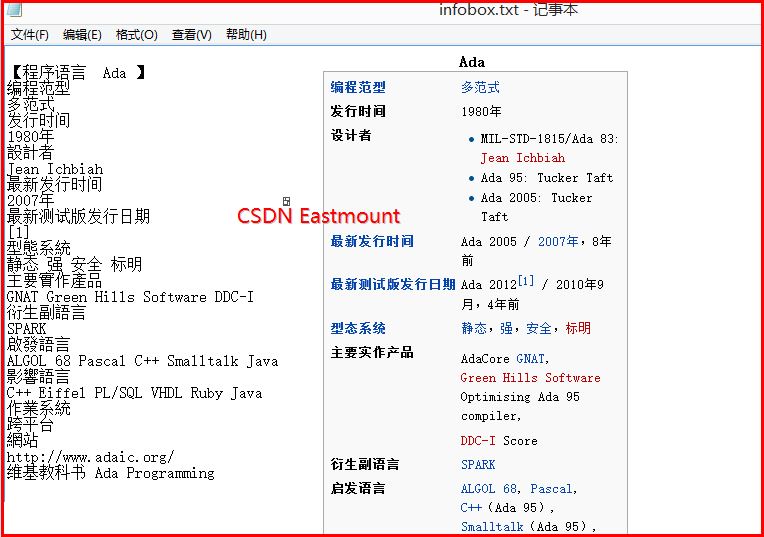
Task: Follow the 型态系统 infobox link
Action: pyautogui.click(x=358, y=328)
